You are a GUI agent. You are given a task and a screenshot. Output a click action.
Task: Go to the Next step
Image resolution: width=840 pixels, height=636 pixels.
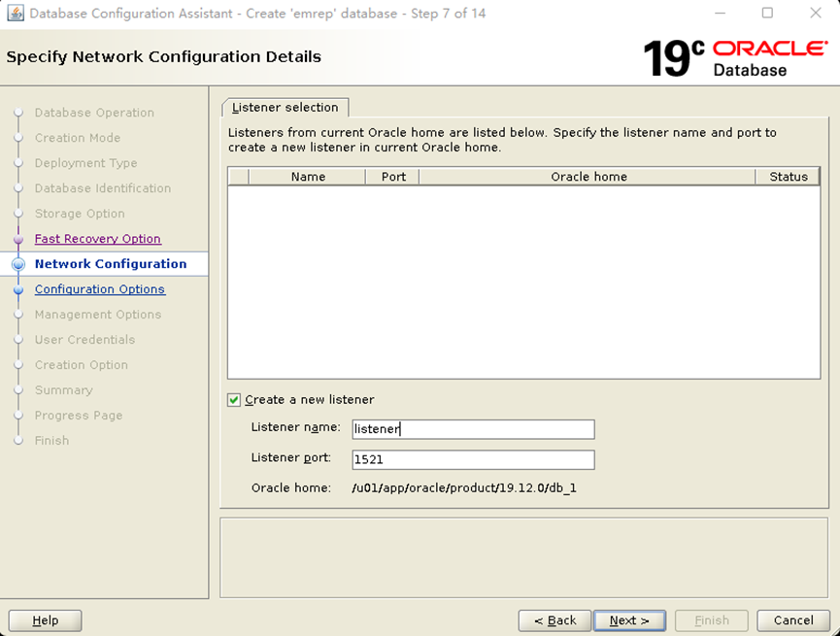click(629, 620)
